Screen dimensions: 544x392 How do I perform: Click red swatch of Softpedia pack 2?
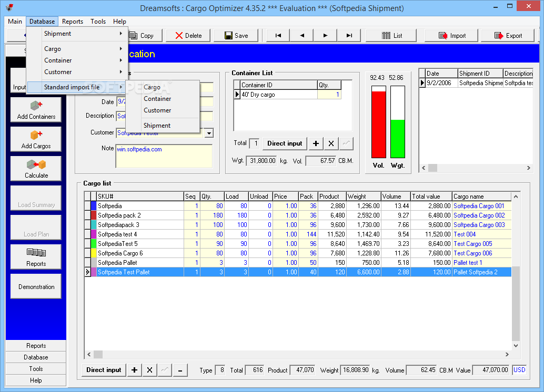94,215
